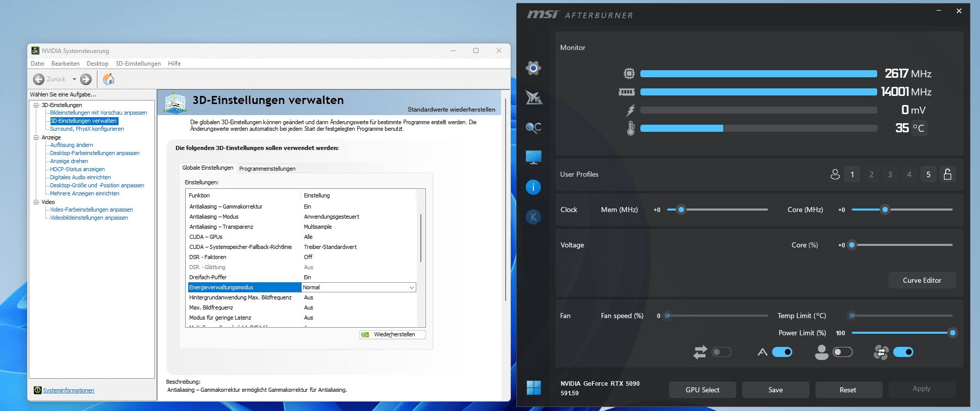Image resolution: width=980 pixels, height=411 pixels.
Task: Click the Afterburner jet plane sidebar icon
Action: 533,97
